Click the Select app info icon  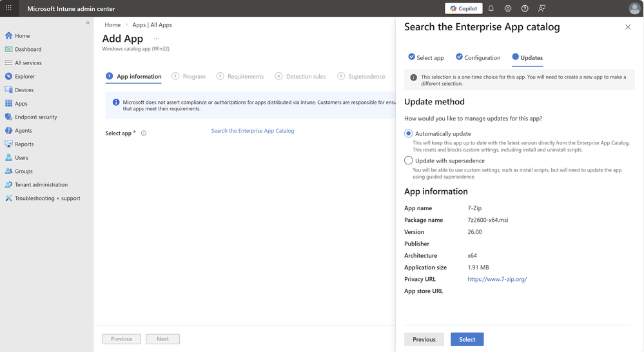point(144,133)
